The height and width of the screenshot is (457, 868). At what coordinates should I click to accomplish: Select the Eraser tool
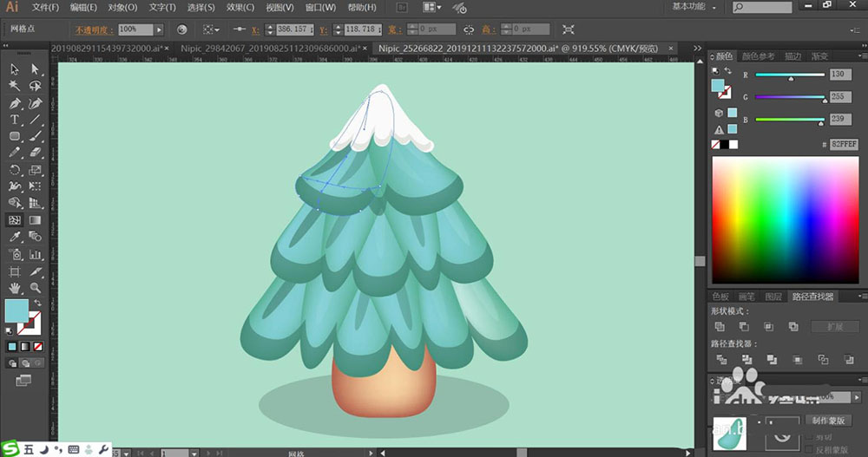coord(35,153)
